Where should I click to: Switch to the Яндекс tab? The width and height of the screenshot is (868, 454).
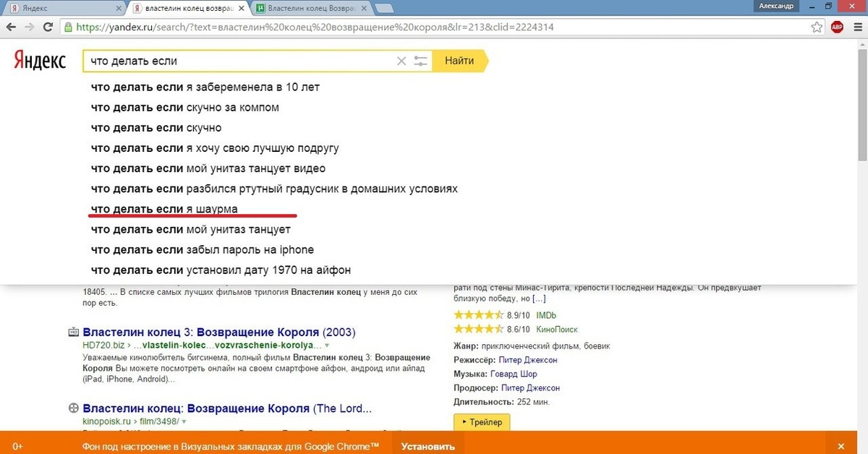[66, 9]
